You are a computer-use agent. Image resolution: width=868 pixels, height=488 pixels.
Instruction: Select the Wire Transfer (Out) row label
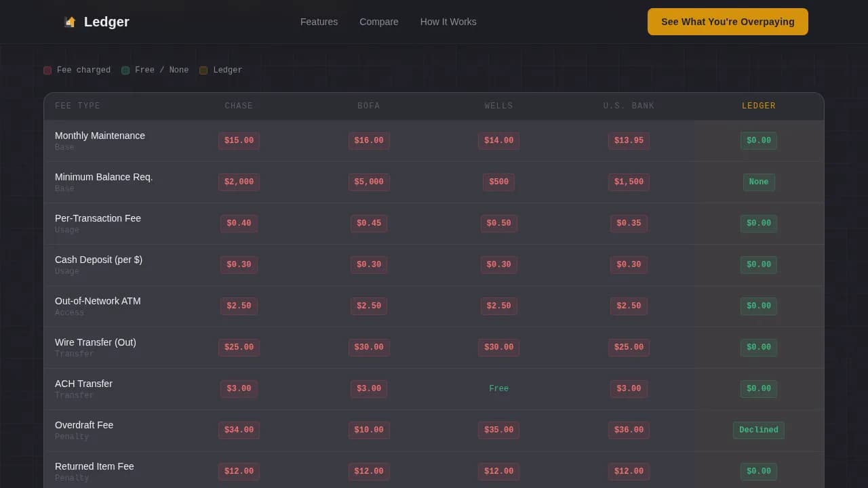coord(96,342)
